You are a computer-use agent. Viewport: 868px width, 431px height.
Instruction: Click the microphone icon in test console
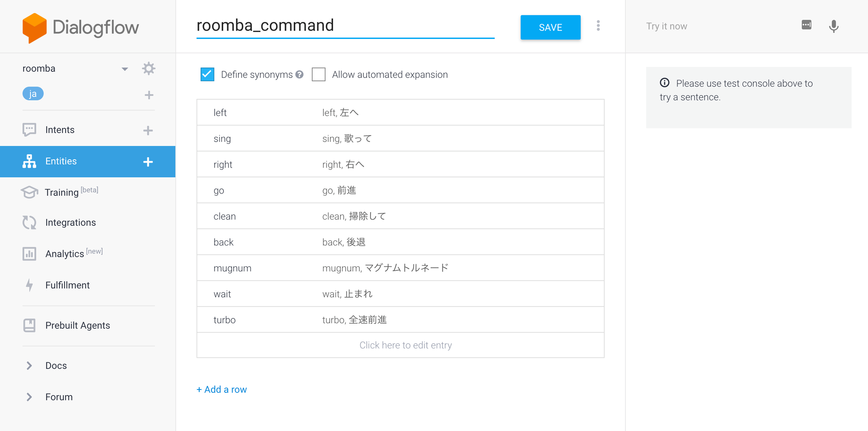[x=833, y=26]
